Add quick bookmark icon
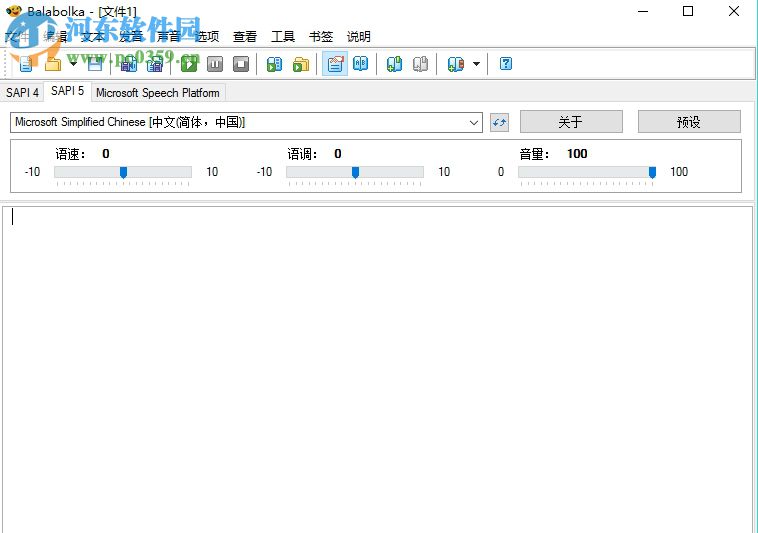758x533 pixels. coord(394,64)
